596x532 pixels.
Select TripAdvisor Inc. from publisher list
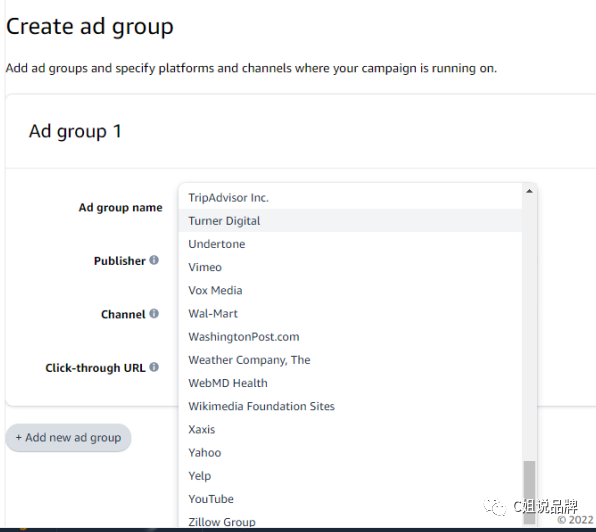(350, 198)
